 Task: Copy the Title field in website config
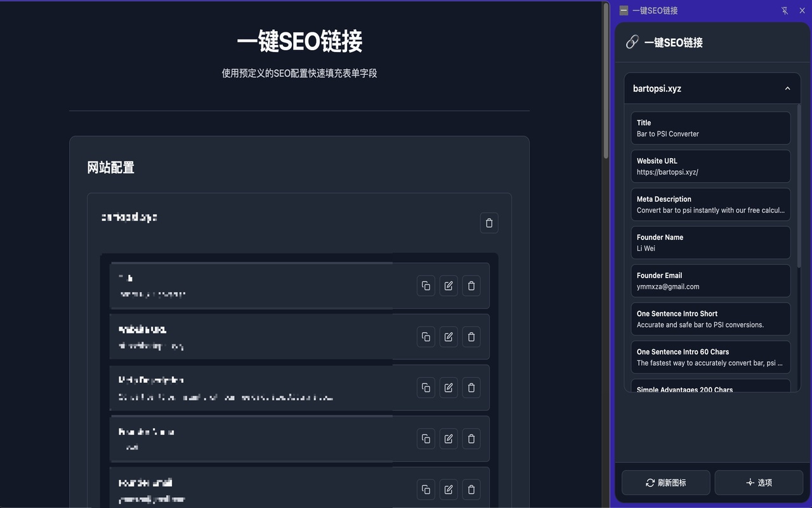[x=426, y=286]
